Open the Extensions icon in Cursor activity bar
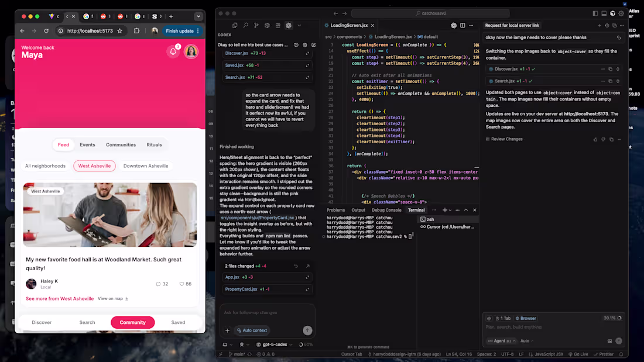This screenshot has height=362, width=644. coord(278,26)
